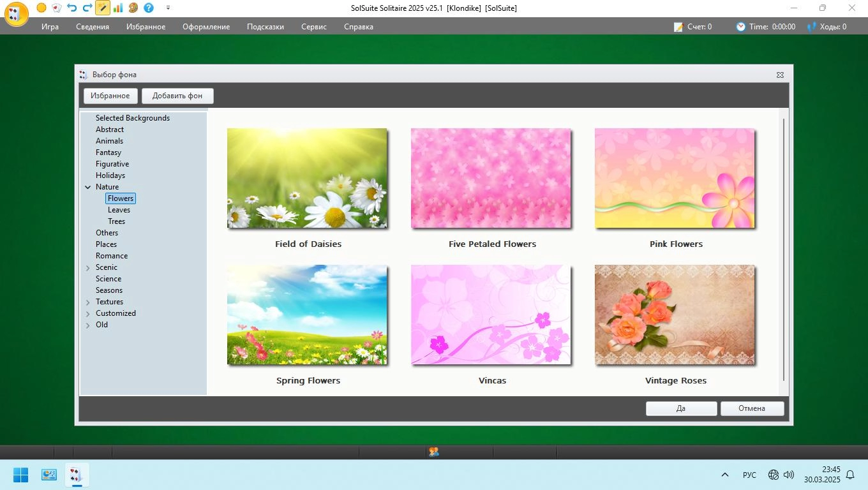
Task: Open help via the blue question mark icon
Action: pyautogui.click(x=149, y=8)
